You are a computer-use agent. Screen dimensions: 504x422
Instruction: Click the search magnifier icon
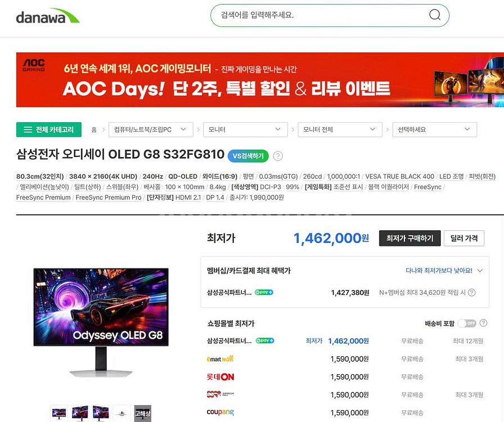(435, 15)
